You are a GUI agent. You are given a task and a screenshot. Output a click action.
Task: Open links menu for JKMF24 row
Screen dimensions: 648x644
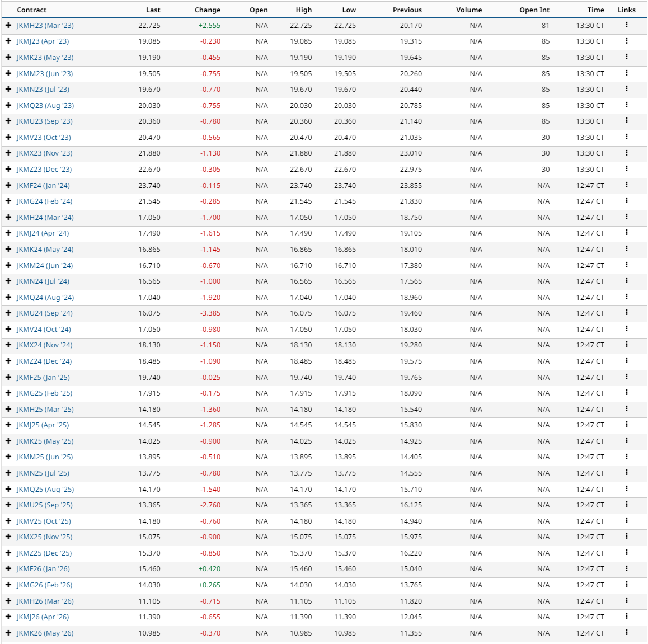coord(627,185)
